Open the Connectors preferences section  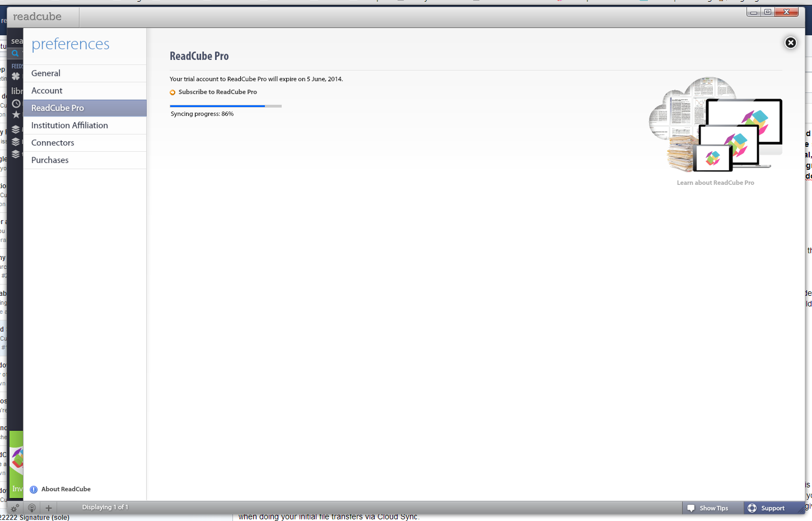[x=85, y=143]
